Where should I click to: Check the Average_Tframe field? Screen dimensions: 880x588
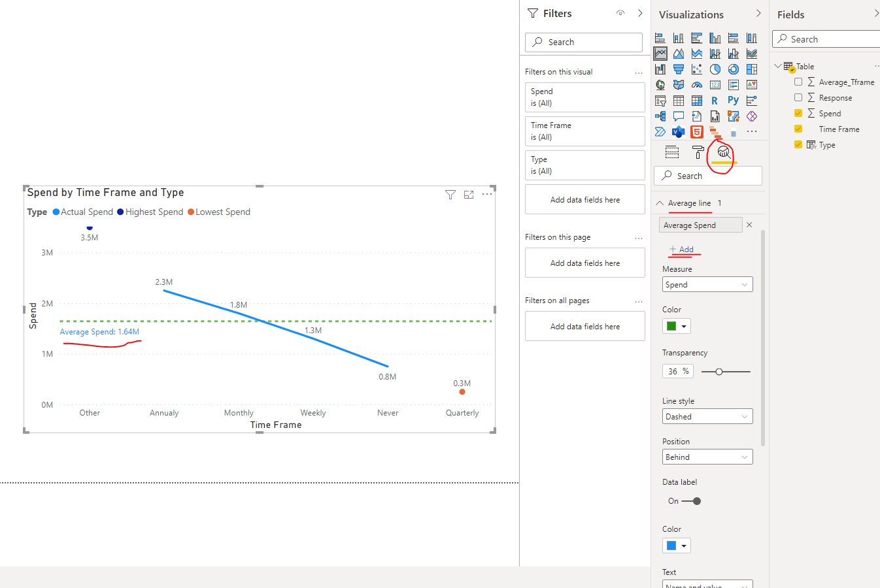(798, 82)
